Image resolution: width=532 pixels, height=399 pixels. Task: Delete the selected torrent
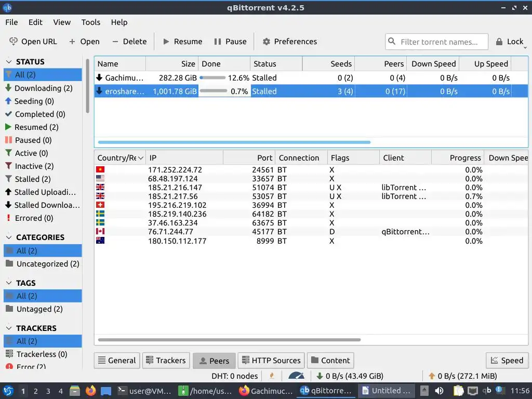point(129,42)
